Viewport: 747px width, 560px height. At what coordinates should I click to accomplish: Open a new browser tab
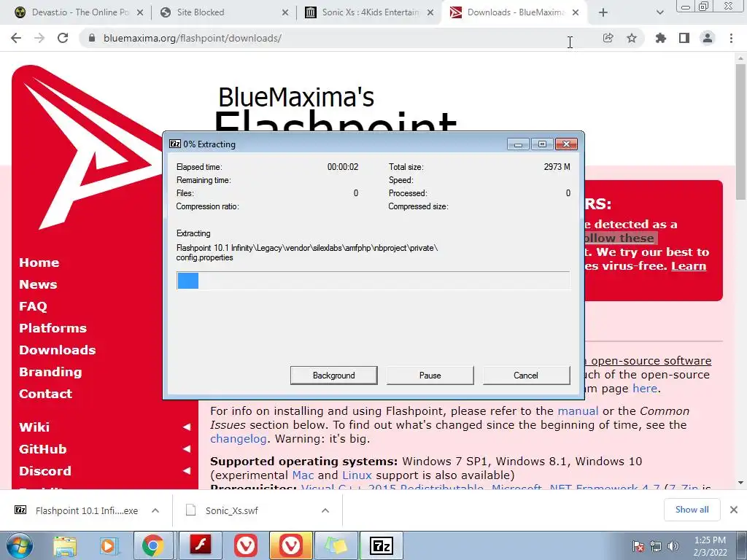coord(603,12)
